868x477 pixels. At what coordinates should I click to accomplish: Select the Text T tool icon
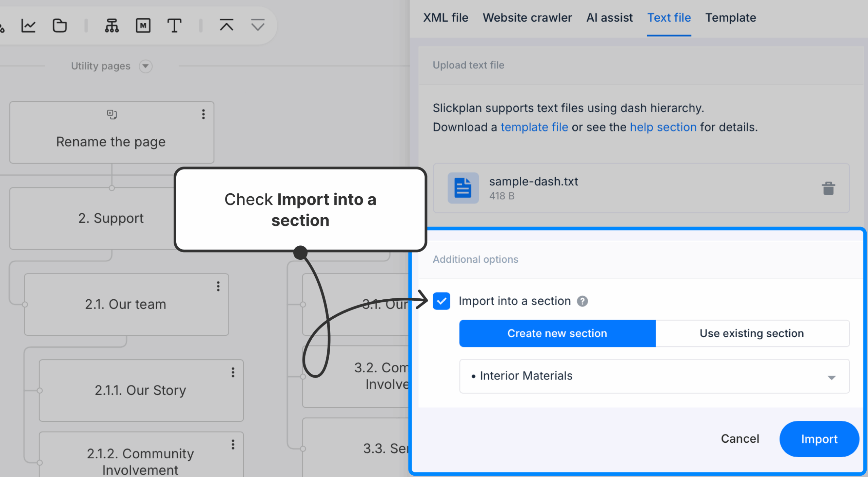(174, 25)
